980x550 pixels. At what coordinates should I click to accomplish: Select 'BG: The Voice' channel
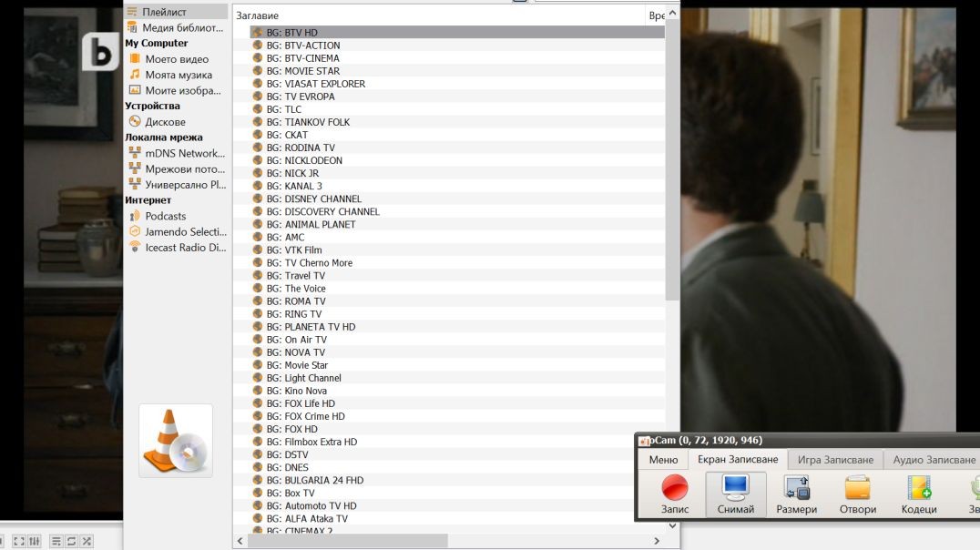coord(457,288)
